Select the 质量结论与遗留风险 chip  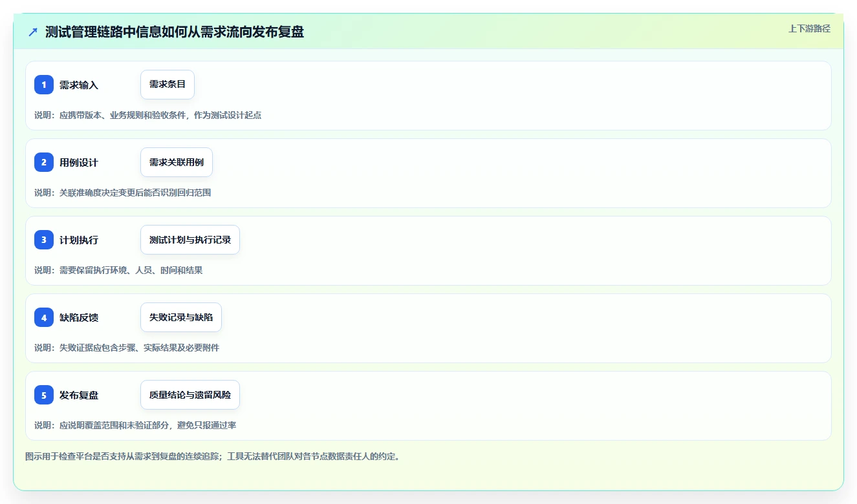190,395
